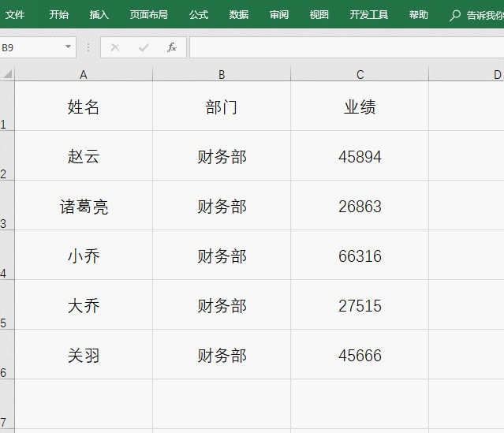
Task: Select row 5 header
Action: (7, 304)
